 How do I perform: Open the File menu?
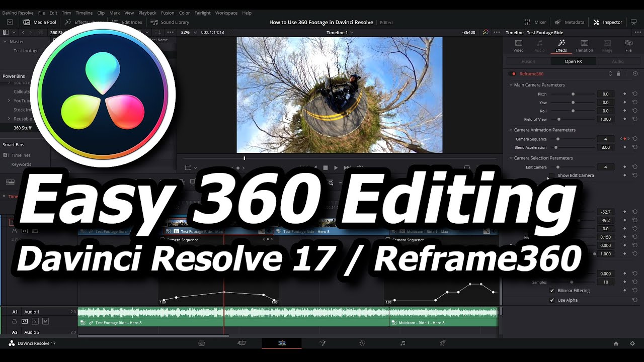(42, 13)
